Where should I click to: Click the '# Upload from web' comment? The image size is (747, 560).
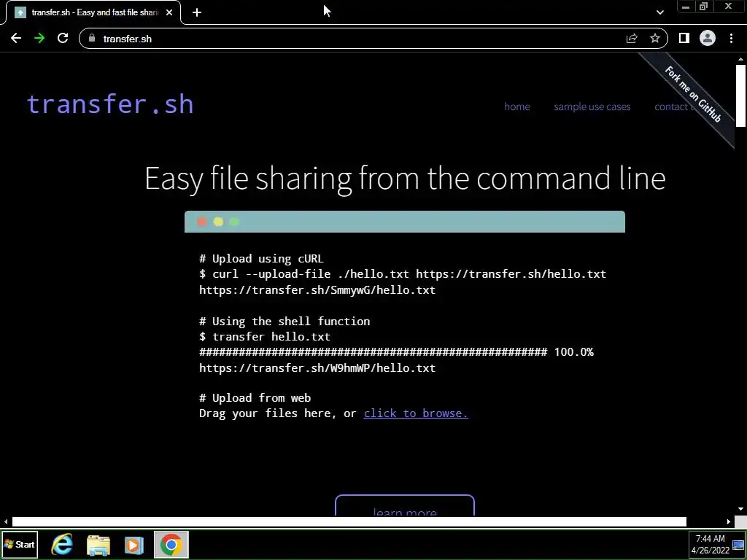pyautogui.click(x=255, y=397)
